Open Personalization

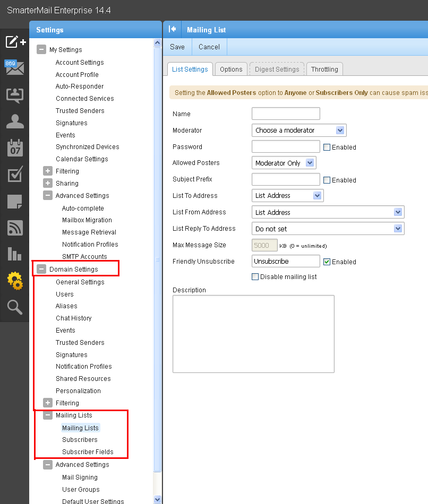tap(78, 390)
